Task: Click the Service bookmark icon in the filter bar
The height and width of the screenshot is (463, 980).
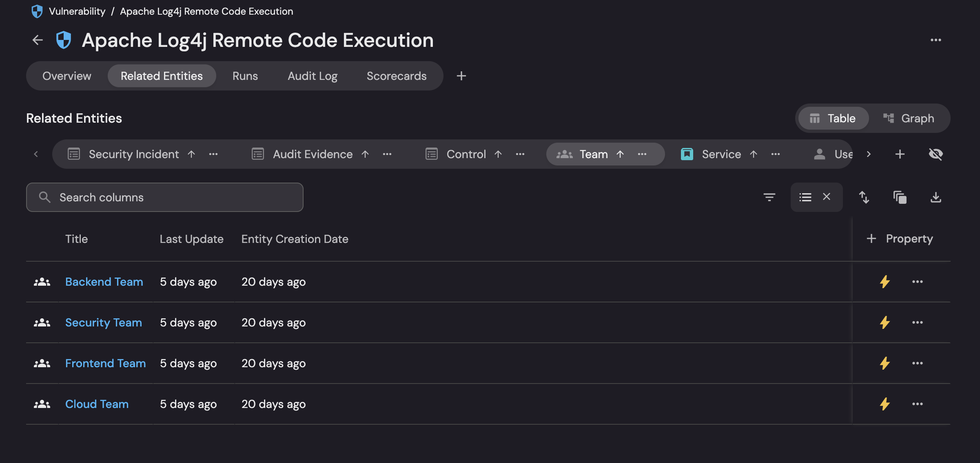Action: (x=687, y=154)
